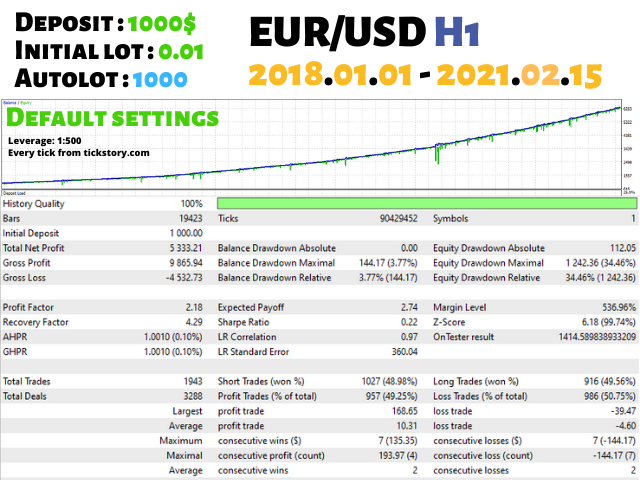Click the OnTester result value '1414.589838933209'
The height and width of the screenshot is (480, 640).
pyautogui.click(x=597, y=337)
